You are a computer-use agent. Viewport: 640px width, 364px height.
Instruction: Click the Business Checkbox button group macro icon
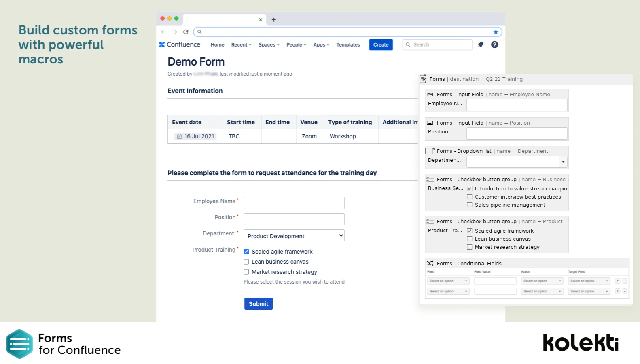pos(430,180)
